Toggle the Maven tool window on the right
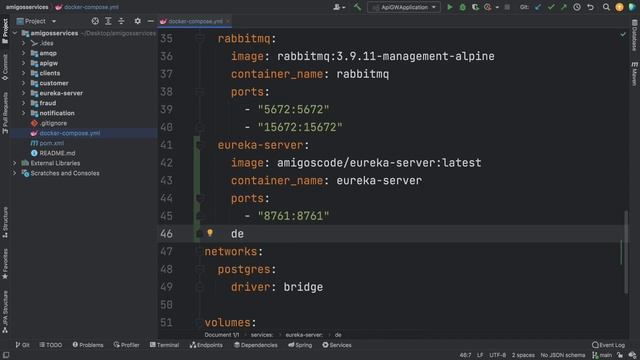 [634, 74]
